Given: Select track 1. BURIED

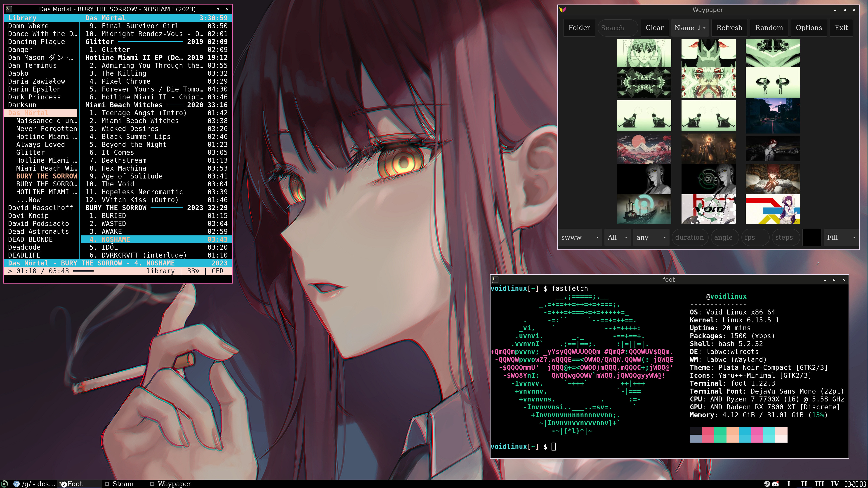Looking at the screenshot, I should [x=156, y=216].
